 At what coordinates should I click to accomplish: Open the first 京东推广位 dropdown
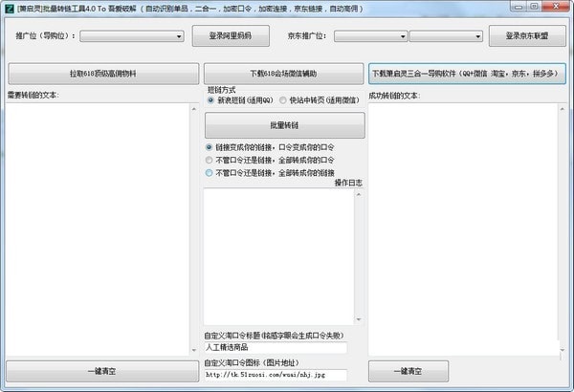370,36
